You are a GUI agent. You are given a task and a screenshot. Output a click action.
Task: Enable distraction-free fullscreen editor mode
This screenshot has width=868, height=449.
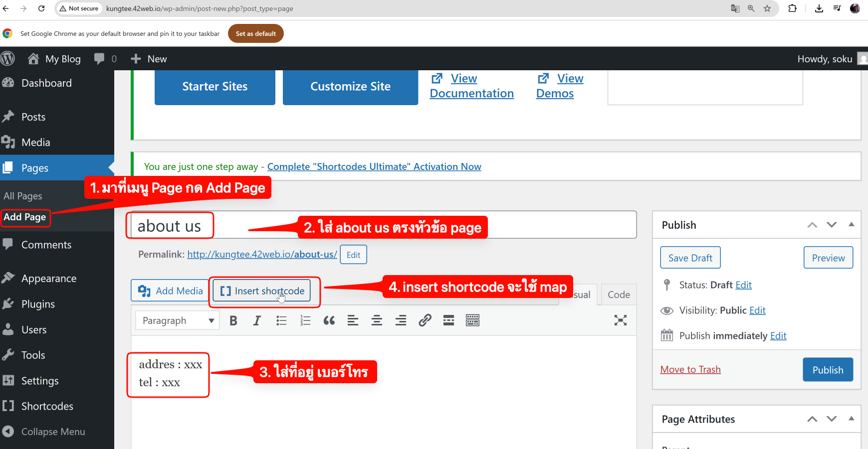click(620, 320)
